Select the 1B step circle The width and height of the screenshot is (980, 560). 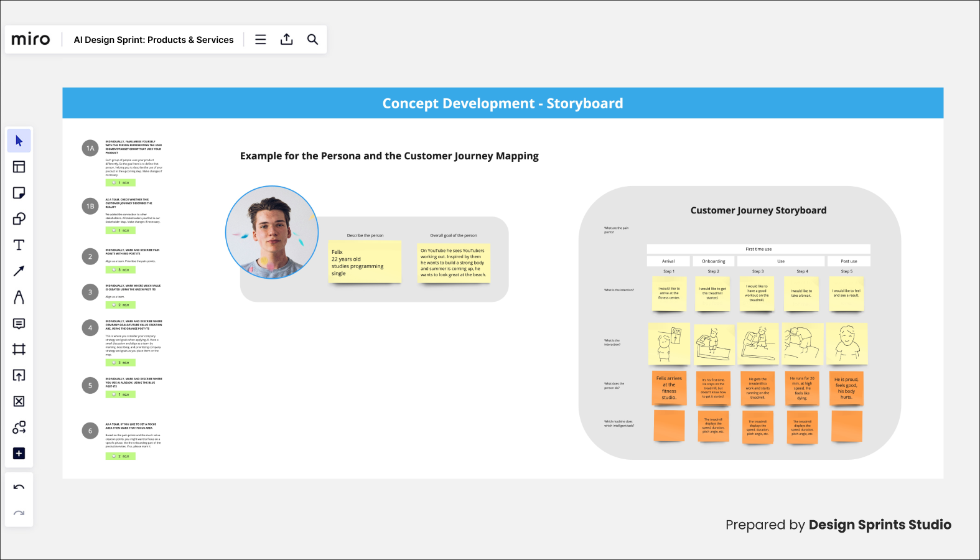[90, 206]
